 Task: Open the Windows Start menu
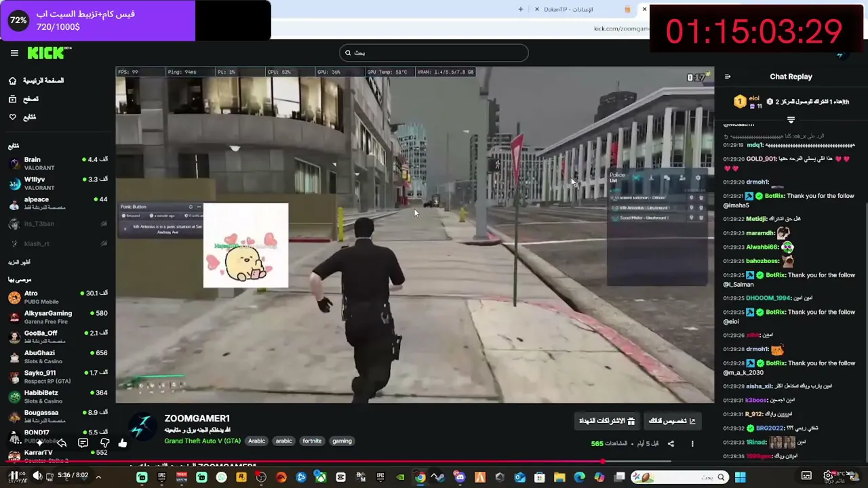tap(741, 477)
